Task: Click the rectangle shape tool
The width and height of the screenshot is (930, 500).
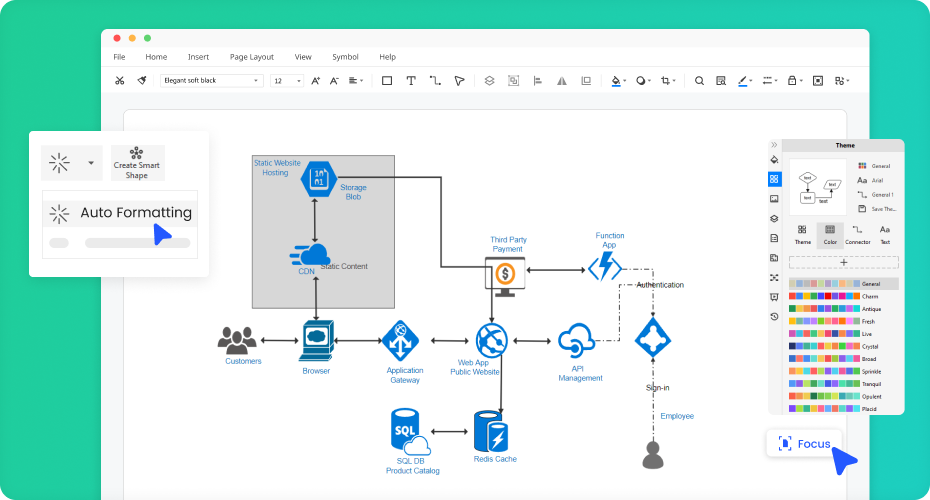Action: 387,81
